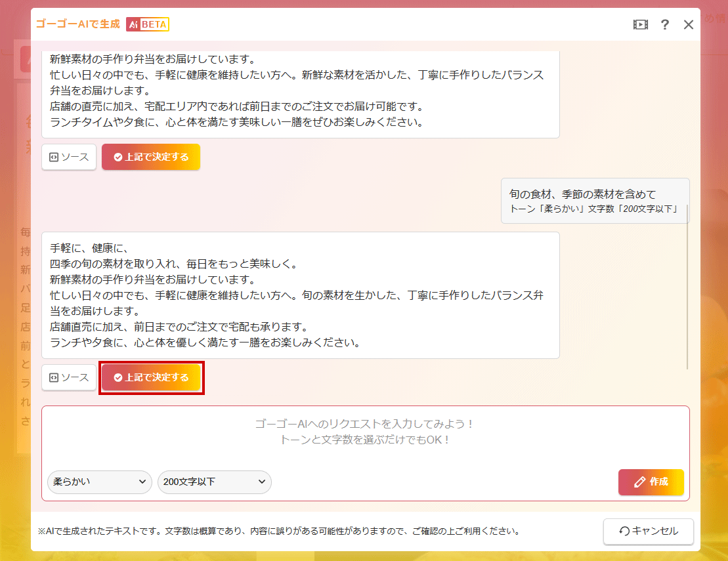Image resolution: width=728 pixels, height=561 pixels.
Task: Open ソース for the second generated text
Action: tap(69, 377)
